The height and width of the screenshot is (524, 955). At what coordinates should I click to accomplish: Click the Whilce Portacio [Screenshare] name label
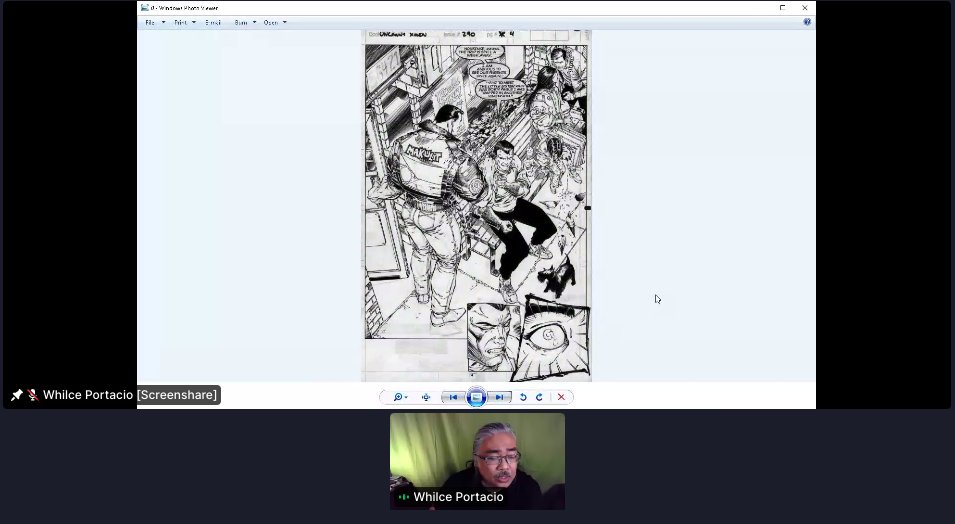click(x=130, y=395)
